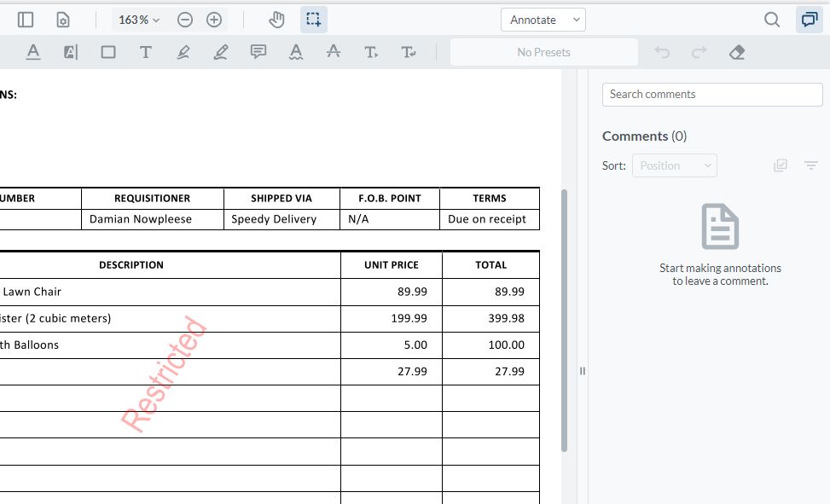830x504 pixels.
Task: Click the Damian Nowpleese cell
Action: click(153, 219)
